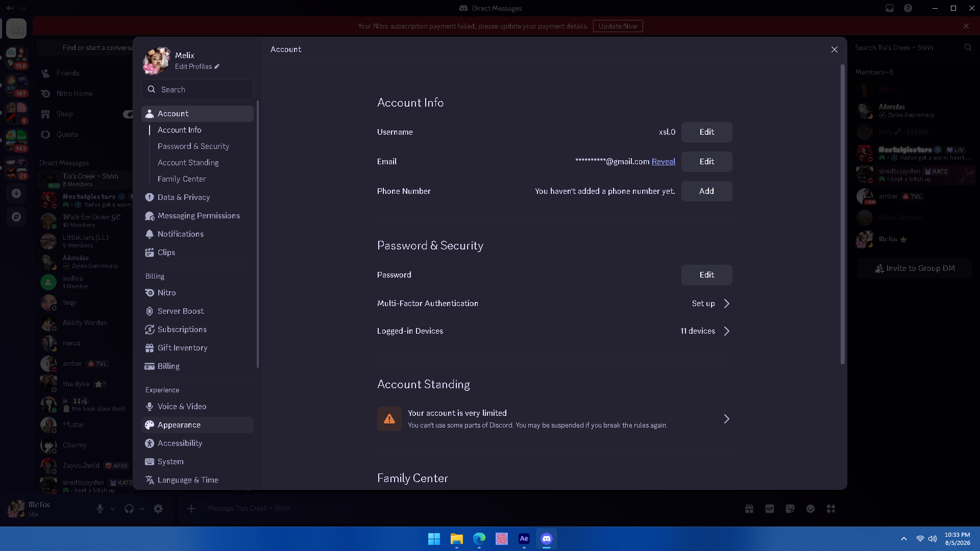
Task: Toggle the microphone mute button
Action: pos(100,509)
